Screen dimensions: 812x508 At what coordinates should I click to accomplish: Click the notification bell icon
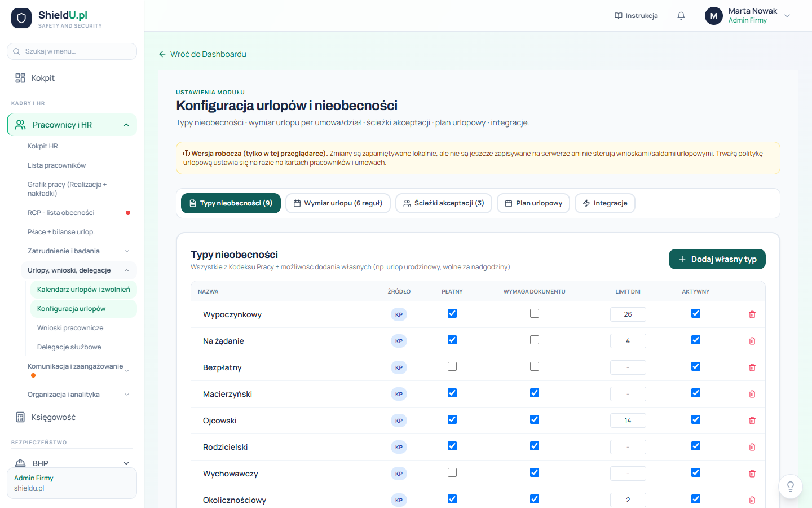pos(681,16)
